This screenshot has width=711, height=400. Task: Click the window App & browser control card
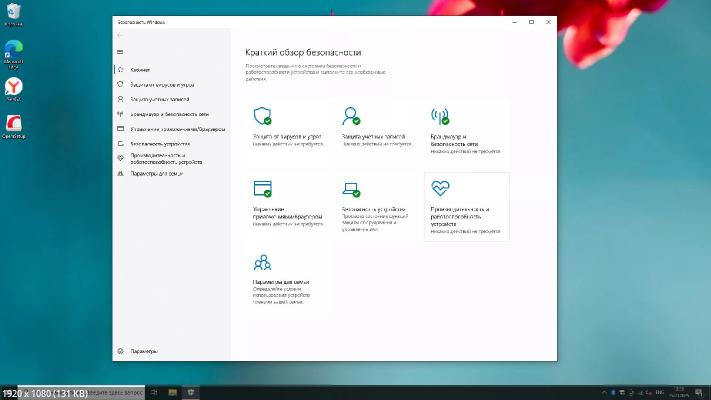pos(288,207)
